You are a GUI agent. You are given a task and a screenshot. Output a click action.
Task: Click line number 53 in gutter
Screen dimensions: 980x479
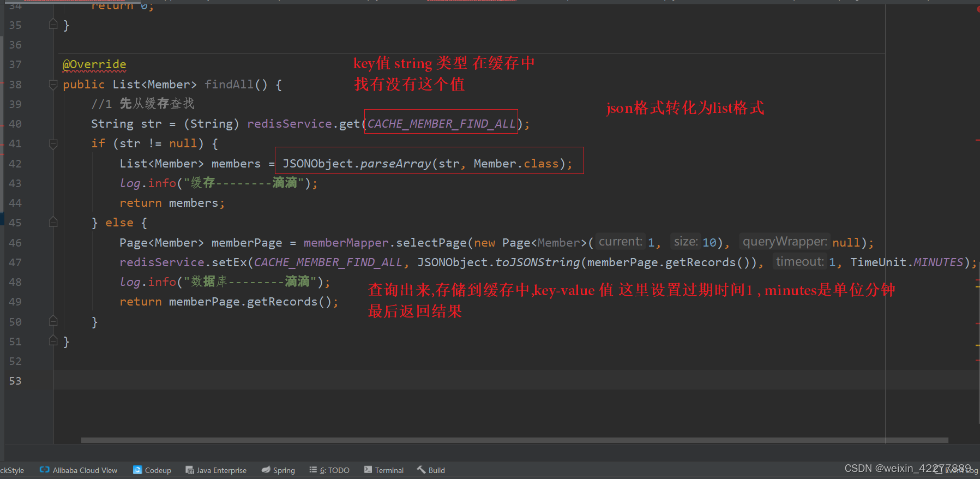(15, 381)
